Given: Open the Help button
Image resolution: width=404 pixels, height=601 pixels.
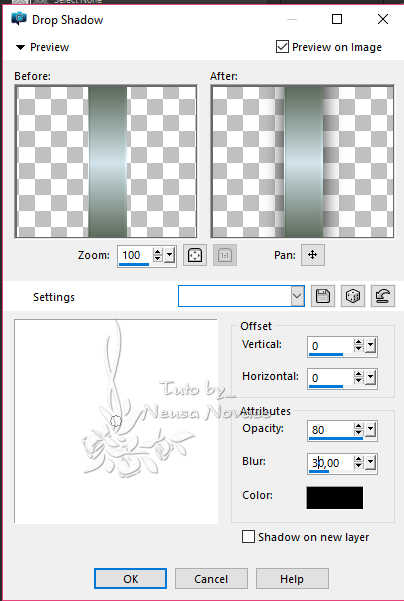Looking at the screenshot, I should pyautogui.click(x=292, y=579).
